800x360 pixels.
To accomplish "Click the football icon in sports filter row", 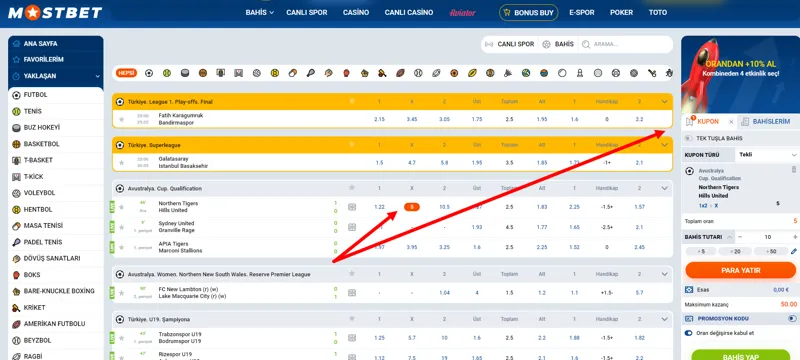I will click(148, 73).
